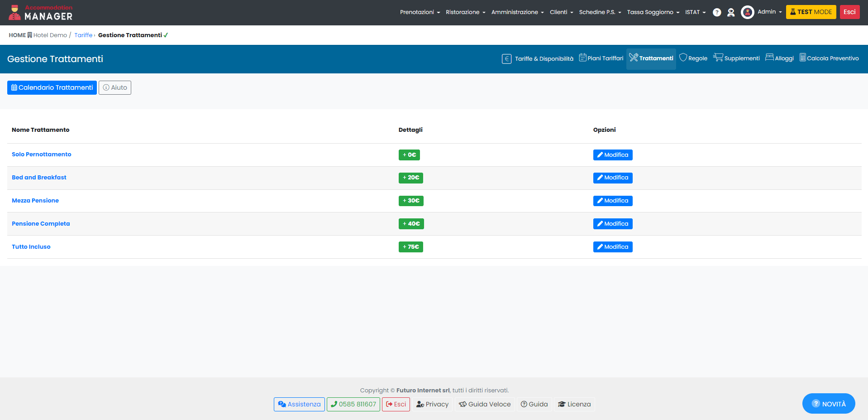Click Calendario Trattamenti button
This screenshot has width=868, height=420.
pyautogui.click(x=52, y=88)
